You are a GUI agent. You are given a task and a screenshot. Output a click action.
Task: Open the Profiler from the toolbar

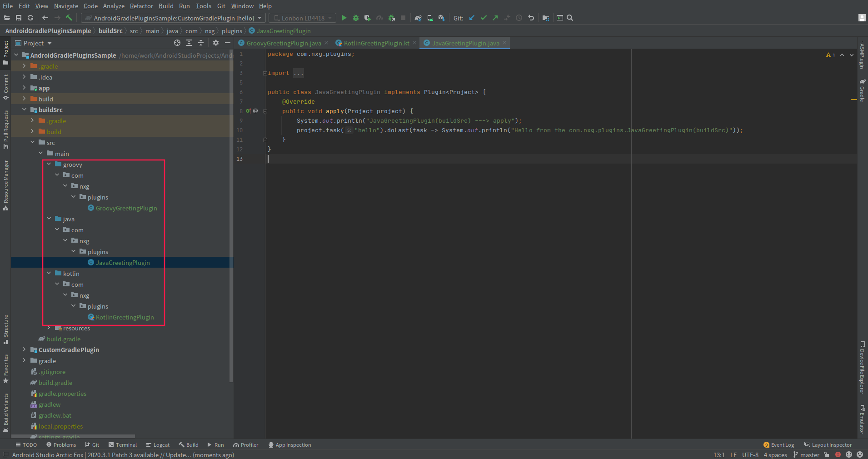click(x=379, y=18)
